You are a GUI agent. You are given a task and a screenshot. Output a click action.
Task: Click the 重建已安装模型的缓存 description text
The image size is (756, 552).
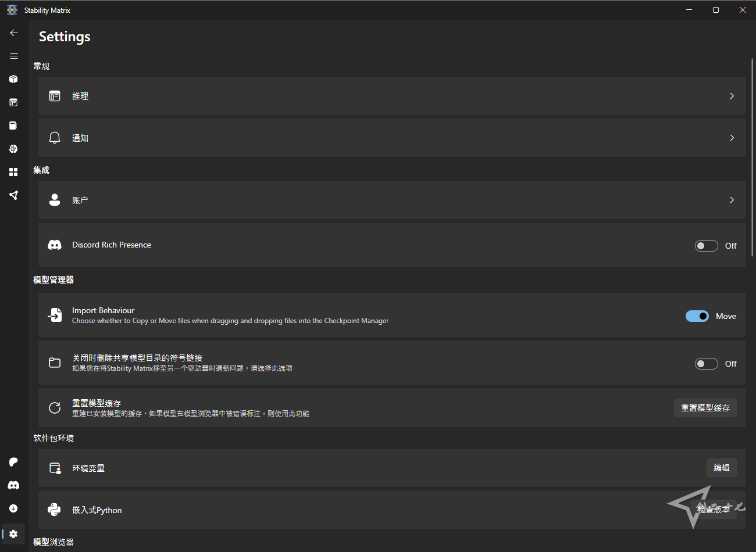click(191, 414)
